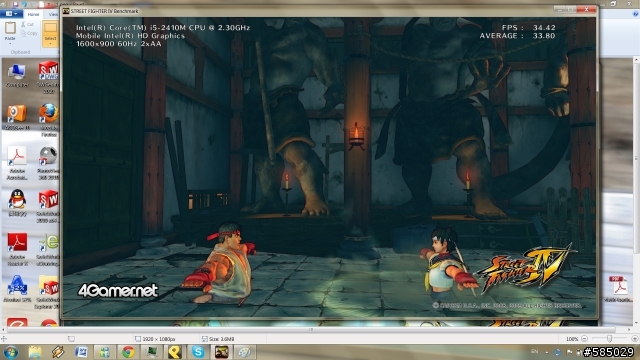Switch to the View ribbon tab
Image resolution: width=640 pixels, height=360 pixels.
click(53, 14)
